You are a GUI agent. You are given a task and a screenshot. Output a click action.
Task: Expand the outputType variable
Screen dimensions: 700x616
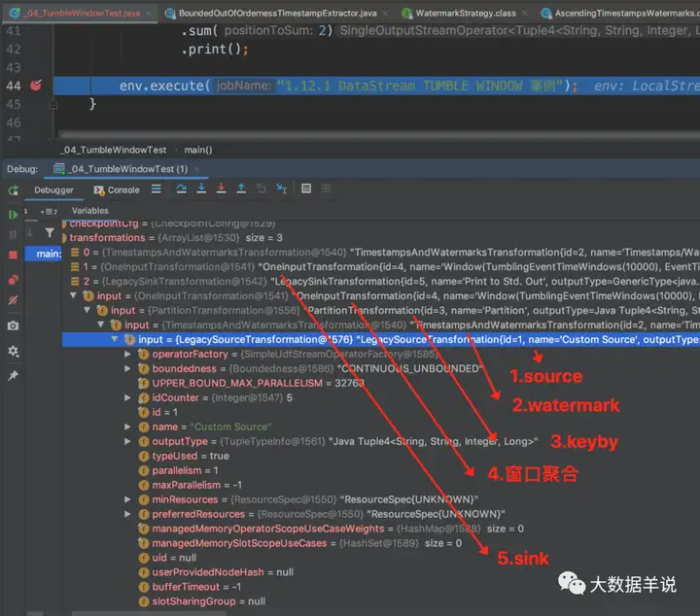(x=127, y=441)
